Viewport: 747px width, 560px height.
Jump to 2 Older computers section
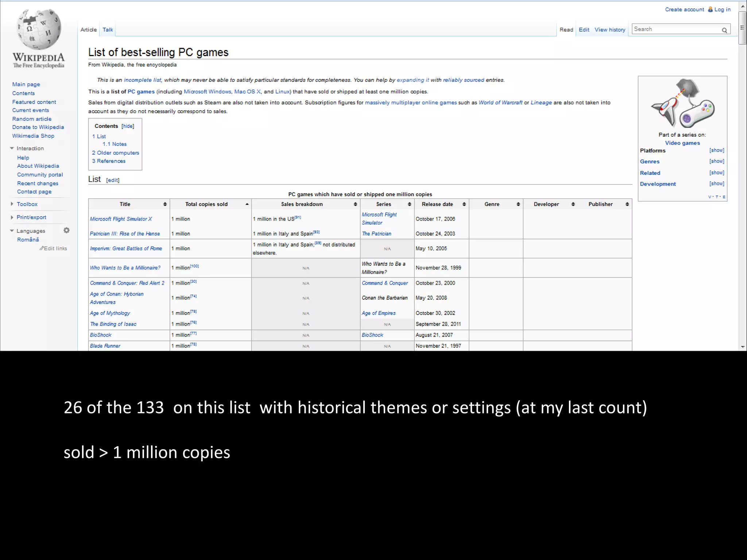click(x=116, y=153)
